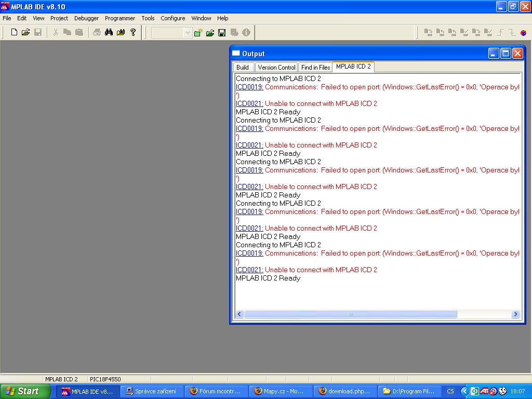The height and width of the screenshot is (399, 532).
Task: Click Verify target memory ICD icon
Action: tap(464, 33)
